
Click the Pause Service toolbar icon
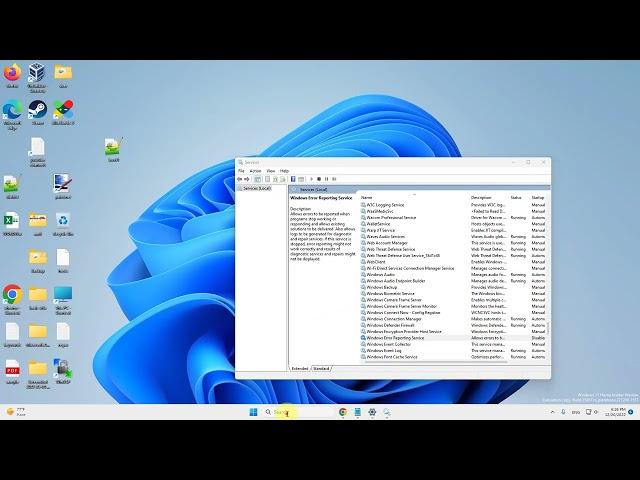point(327,179)
